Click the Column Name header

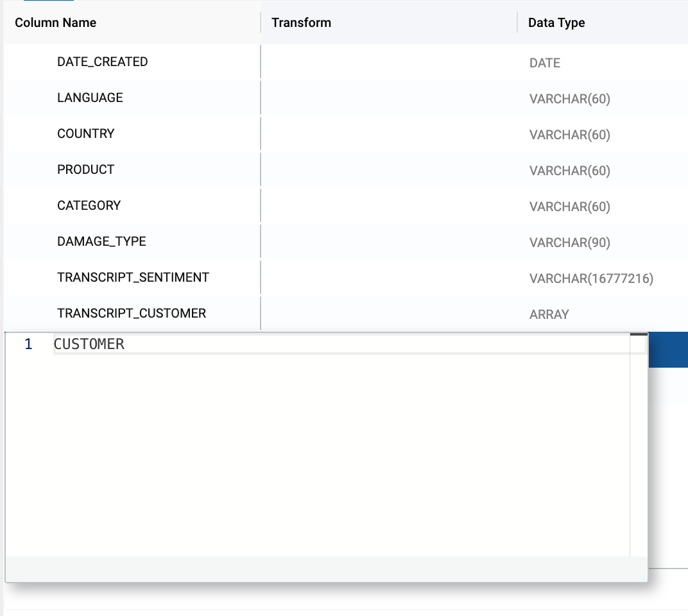(56, 22)
